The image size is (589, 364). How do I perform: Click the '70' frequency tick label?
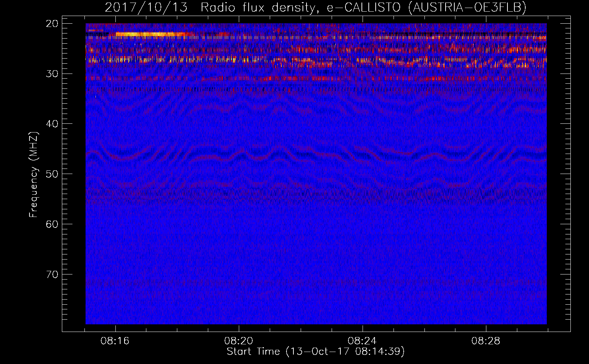(x=52, y=274)
